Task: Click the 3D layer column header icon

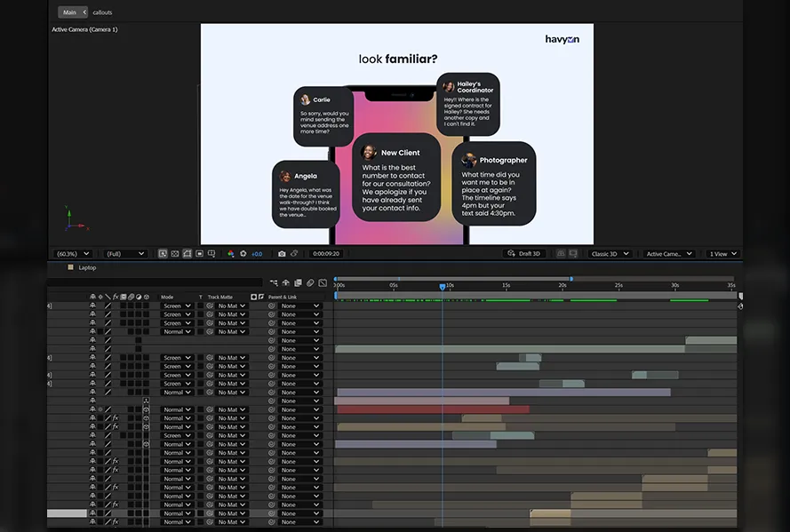Action: (x=147, y=297)
